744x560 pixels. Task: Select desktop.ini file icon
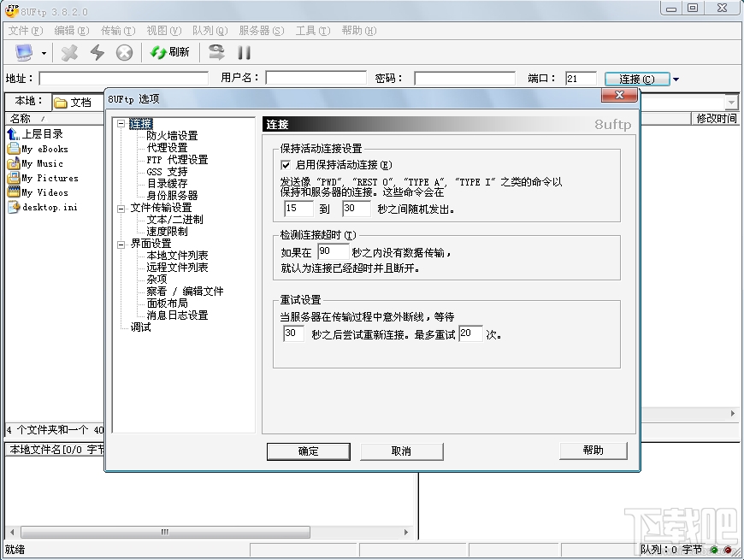(14, 207)
